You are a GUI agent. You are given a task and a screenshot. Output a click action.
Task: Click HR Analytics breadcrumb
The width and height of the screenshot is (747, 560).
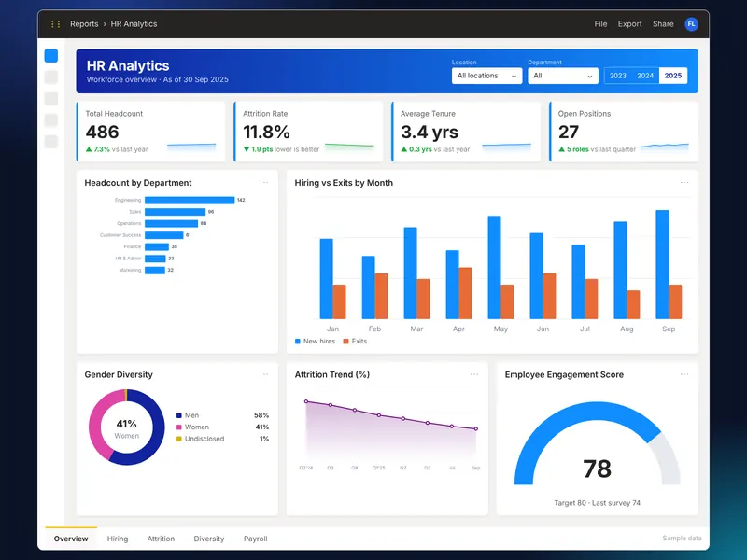[134, 24]
